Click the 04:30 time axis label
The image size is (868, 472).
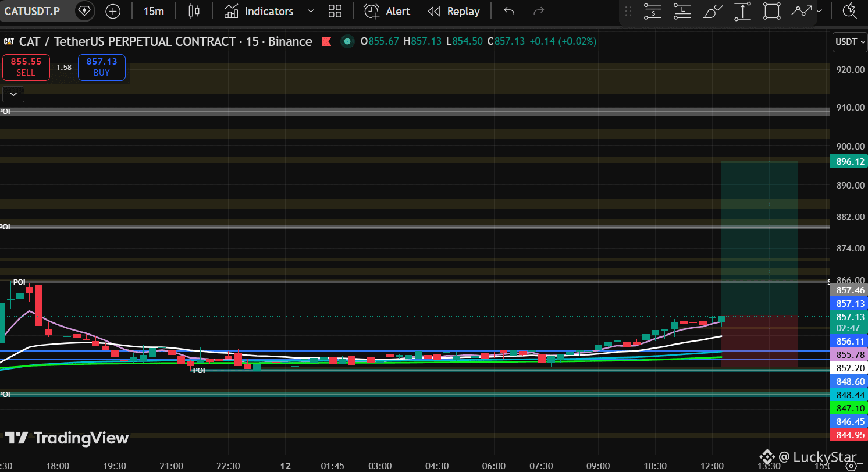437,466
